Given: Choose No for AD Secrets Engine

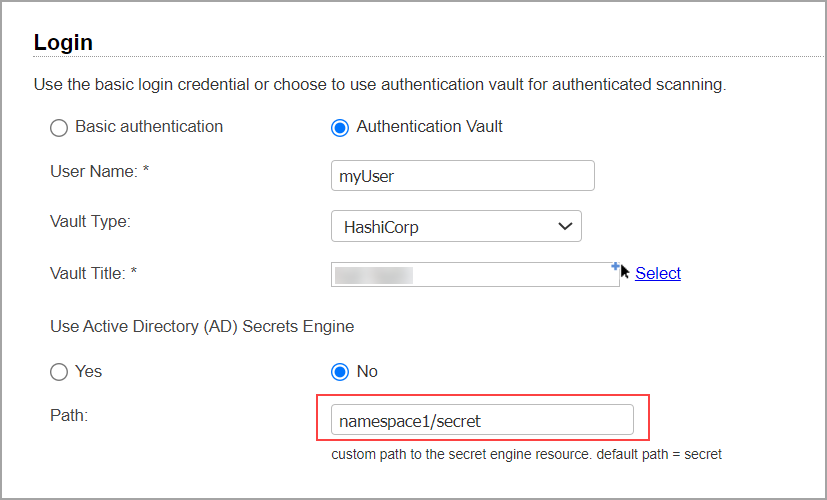Looking at the screenshot, I should tap(340, 372).
